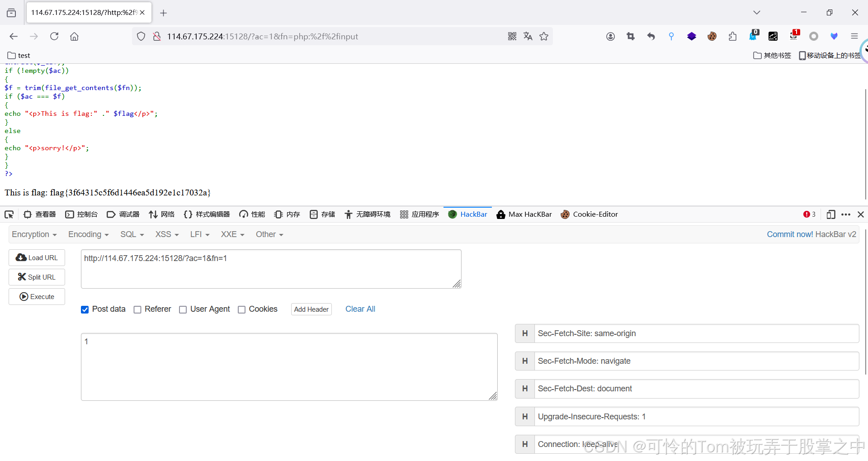The image size is (868, 461).
Task: Open the Cookie-Editor panel tab
Action: click(x=589, y=214)
